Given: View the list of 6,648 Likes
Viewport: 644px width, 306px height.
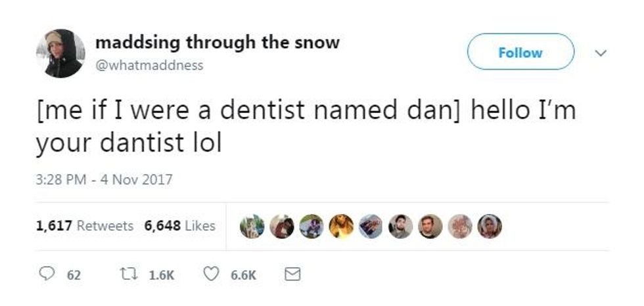Looking at the screenshot, I should tap(179, 225).
